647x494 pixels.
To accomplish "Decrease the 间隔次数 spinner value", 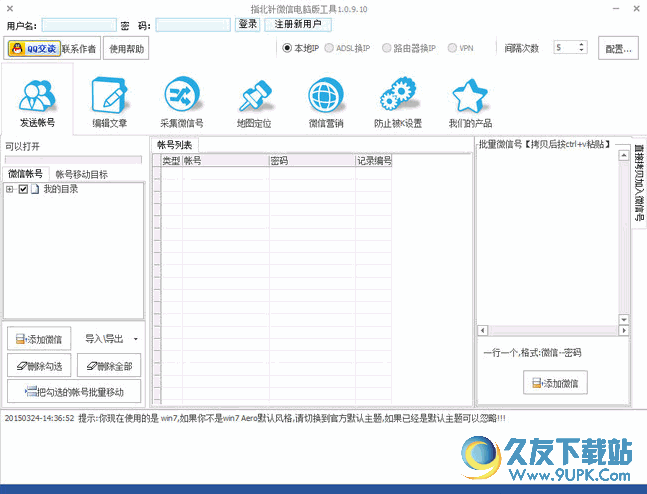I will [582, 50].
